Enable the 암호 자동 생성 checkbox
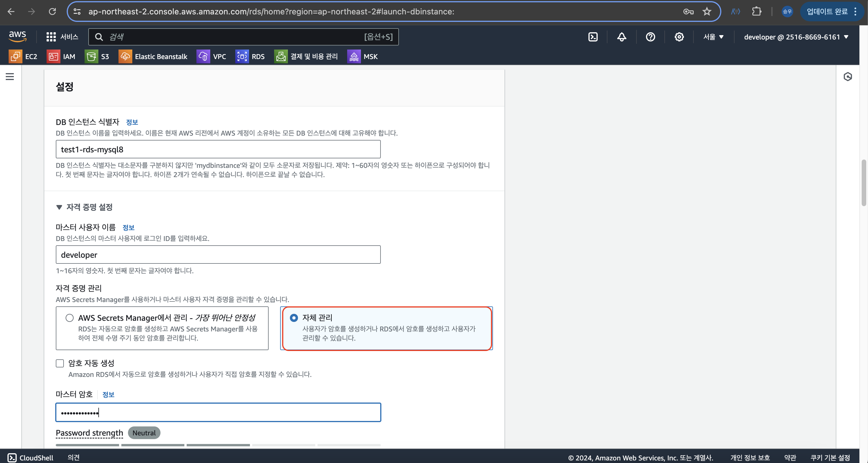This screenshot has height=463, width=868. [60, 363]
